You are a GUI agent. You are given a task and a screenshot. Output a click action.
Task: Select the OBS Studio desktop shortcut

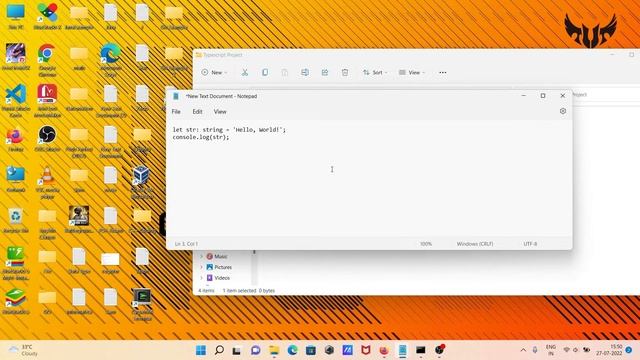click(47, 139)
